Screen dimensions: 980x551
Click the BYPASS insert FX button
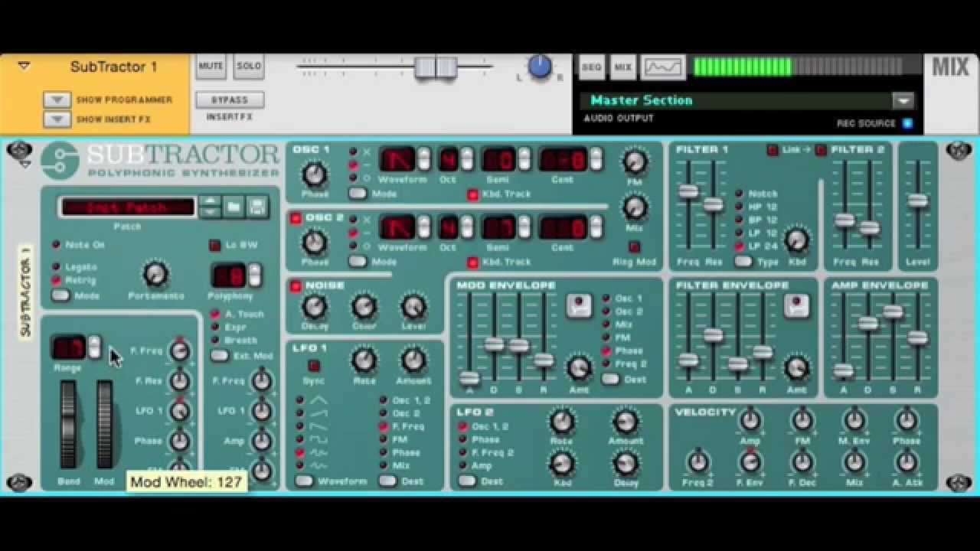tap(230, 100)
